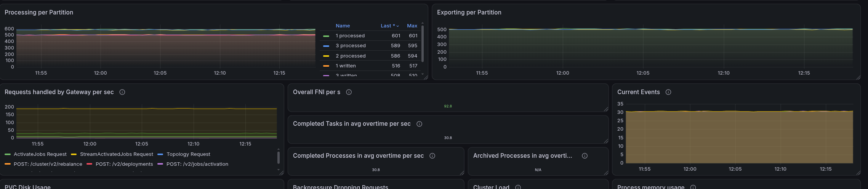Click info icon next to Completed Processes title

point(432,156)
